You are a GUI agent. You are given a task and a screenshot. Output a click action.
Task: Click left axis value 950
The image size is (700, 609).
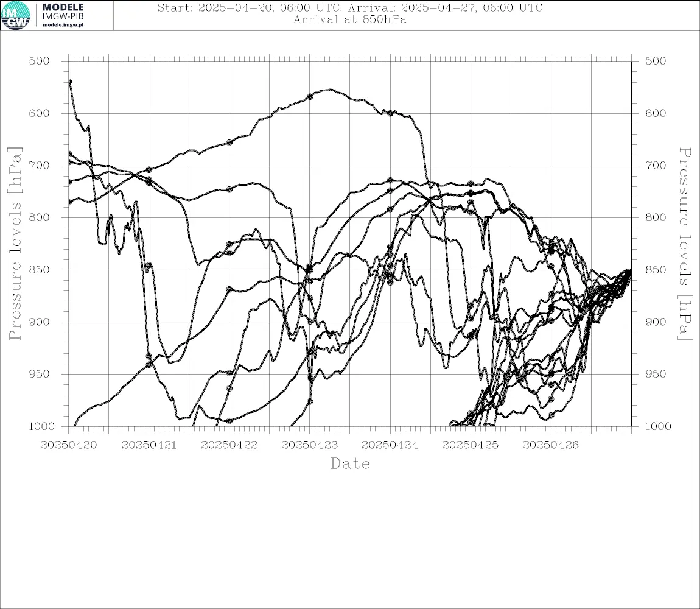[x=40, y=374]
